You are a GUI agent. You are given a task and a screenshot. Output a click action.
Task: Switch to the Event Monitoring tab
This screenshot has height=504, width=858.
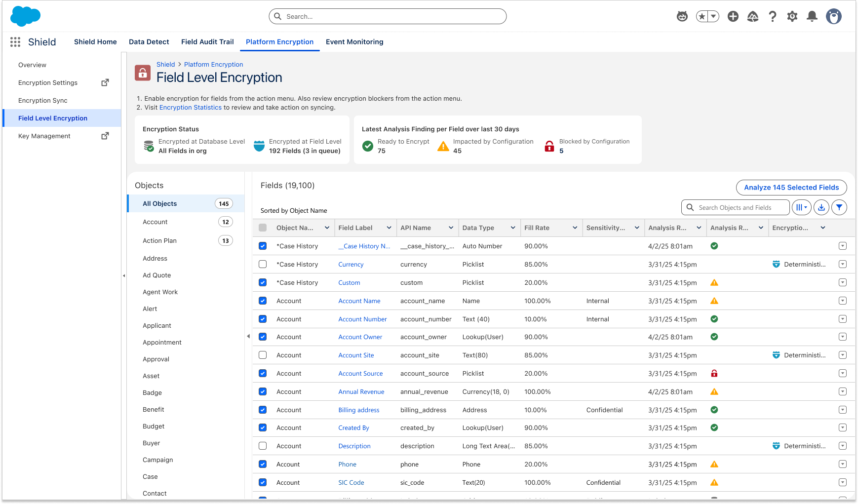(354, 42)
